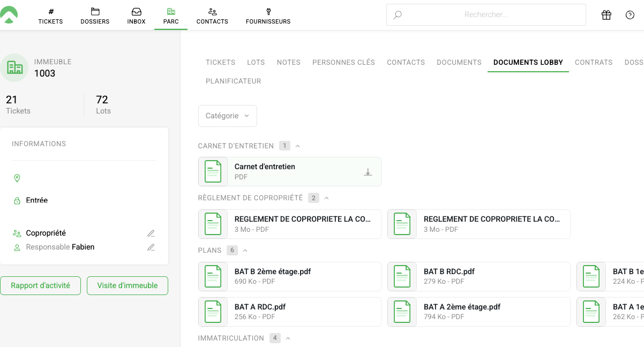Collapse the Immatriculation section

point(288,338)
